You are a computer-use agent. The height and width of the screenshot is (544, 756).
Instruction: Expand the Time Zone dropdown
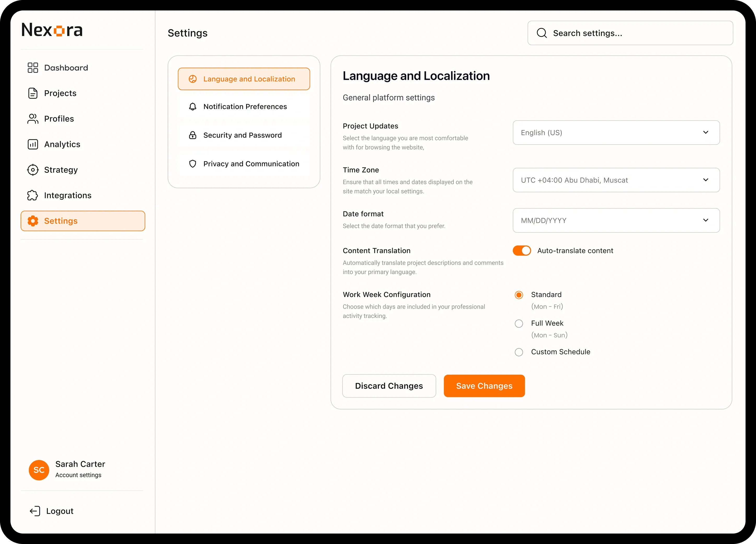616,180
